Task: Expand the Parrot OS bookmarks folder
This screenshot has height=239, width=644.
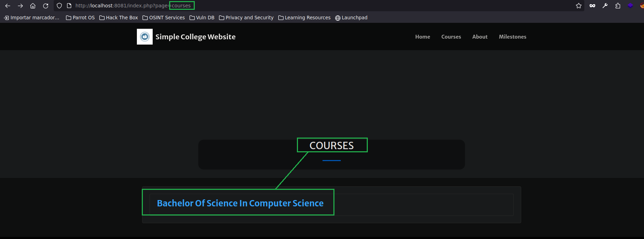Action: click(80, 18)
